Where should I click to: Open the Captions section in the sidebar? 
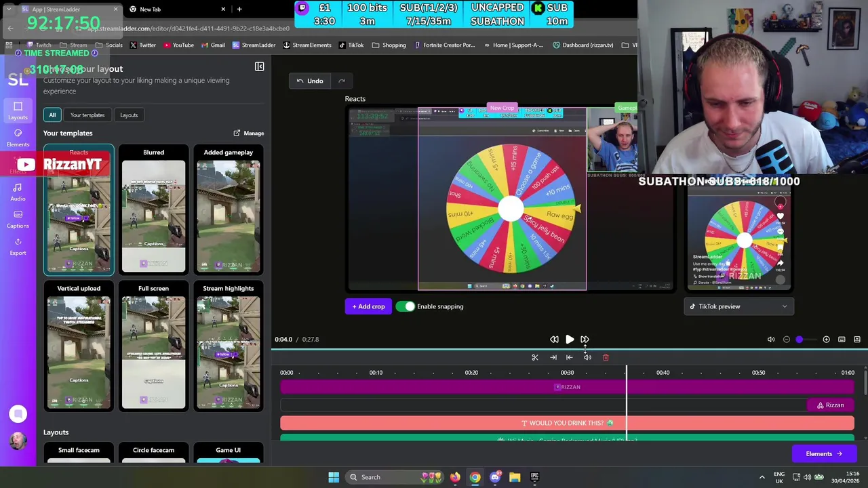(18, 219)
